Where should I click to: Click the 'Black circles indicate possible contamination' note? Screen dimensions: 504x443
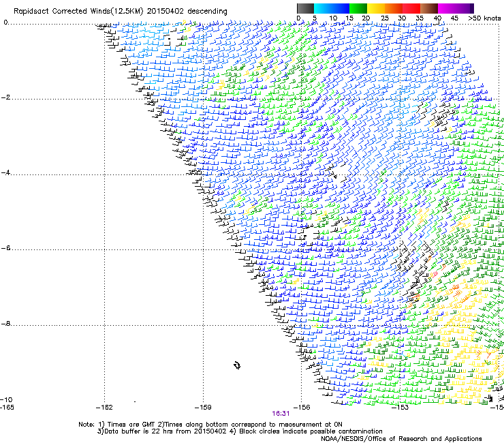coord(311,431)
